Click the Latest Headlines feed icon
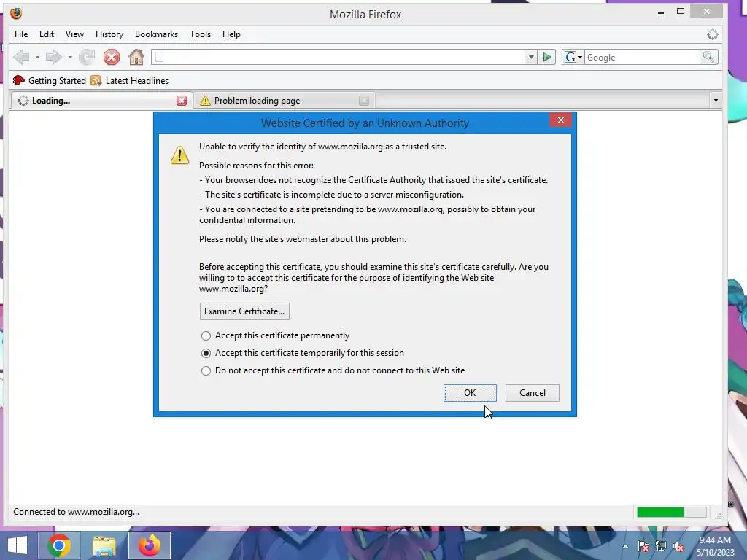 pos(96,80)
